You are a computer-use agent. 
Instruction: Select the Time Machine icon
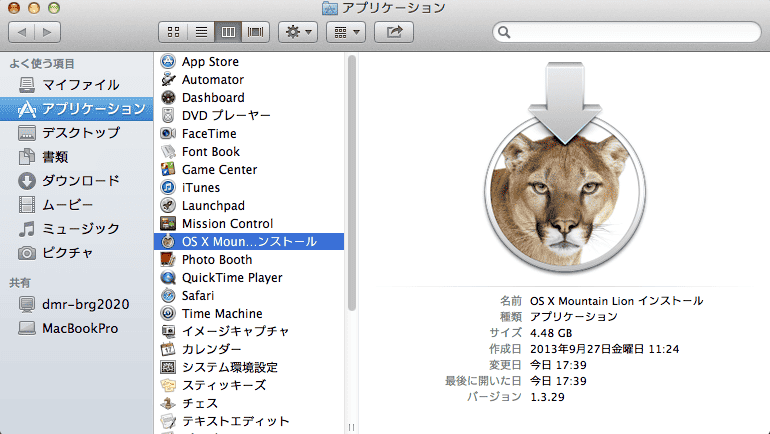tap(168, 313)
